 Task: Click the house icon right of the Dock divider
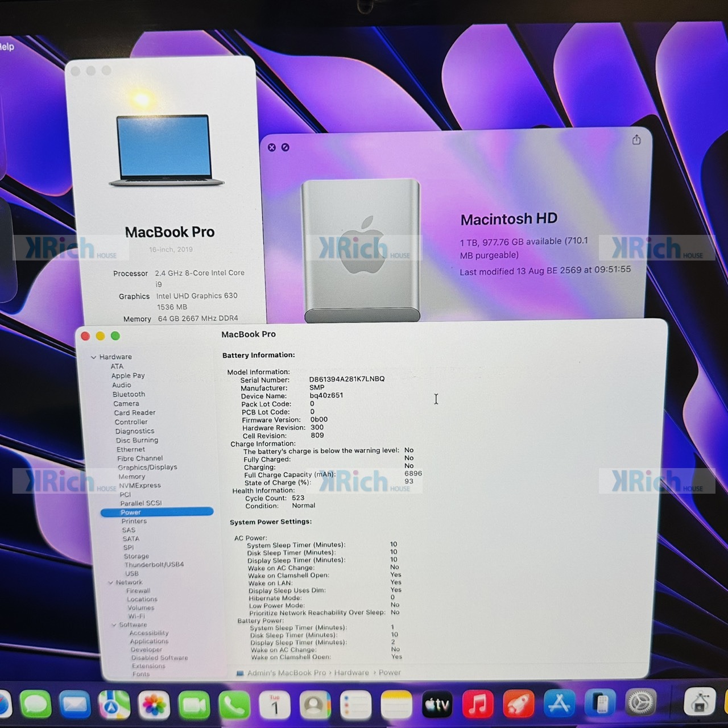pos(699,702)
